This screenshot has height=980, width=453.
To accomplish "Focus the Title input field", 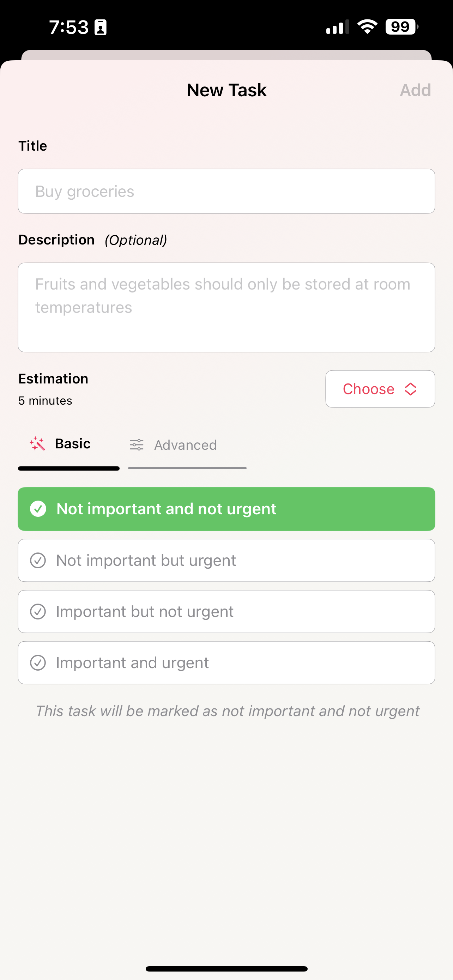I will [x=226, y=191].
